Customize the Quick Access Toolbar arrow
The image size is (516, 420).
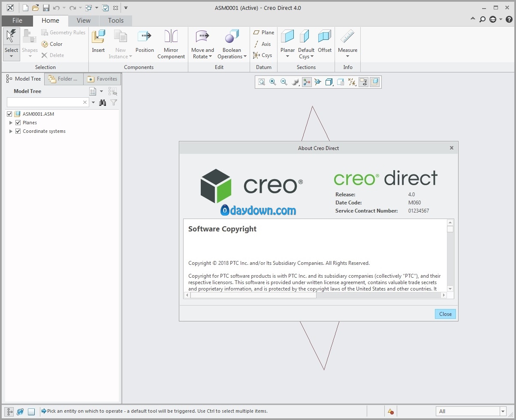126,8
